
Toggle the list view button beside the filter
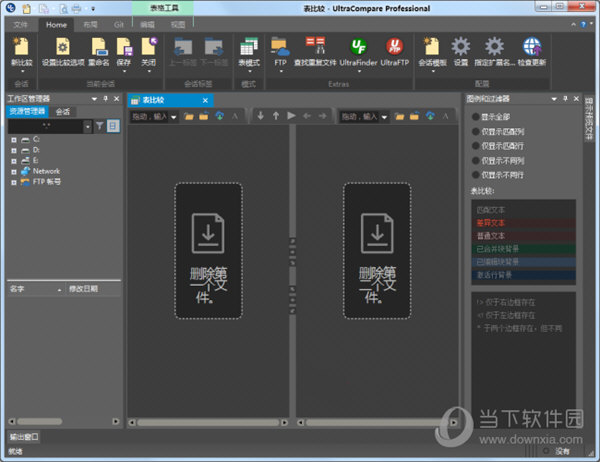(113, 126)
